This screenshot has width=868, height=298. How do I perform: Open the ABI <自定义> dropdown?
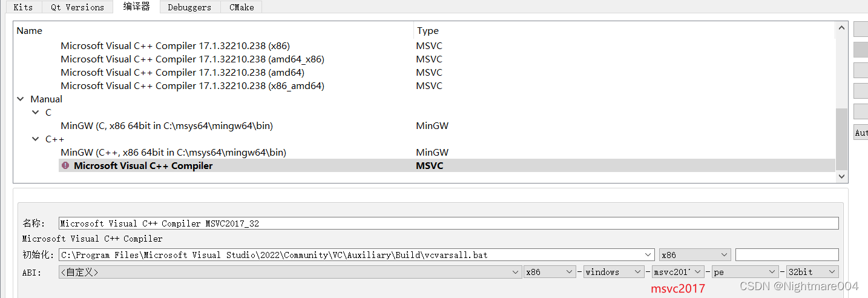click(290, 272)
